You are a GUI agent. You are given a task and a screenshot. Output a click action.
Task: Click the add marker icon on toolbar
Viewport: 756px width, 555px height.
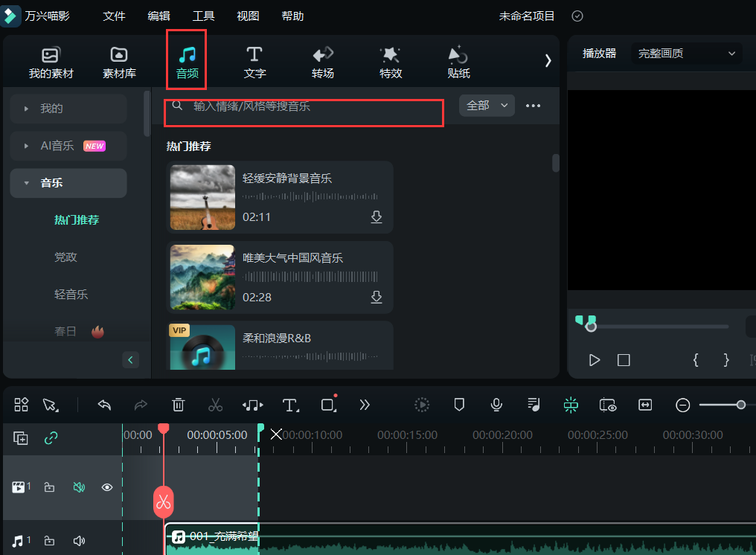[x=459, y=405]
